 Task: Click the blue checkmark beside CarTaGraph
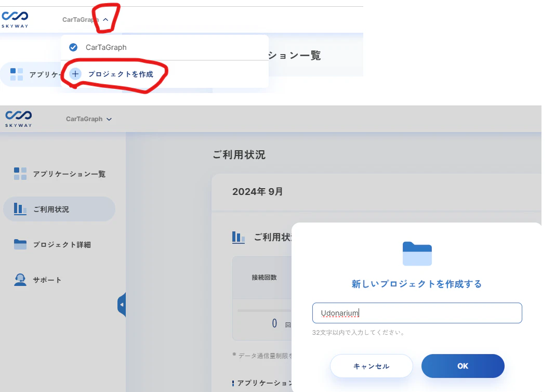click(73, 47)
